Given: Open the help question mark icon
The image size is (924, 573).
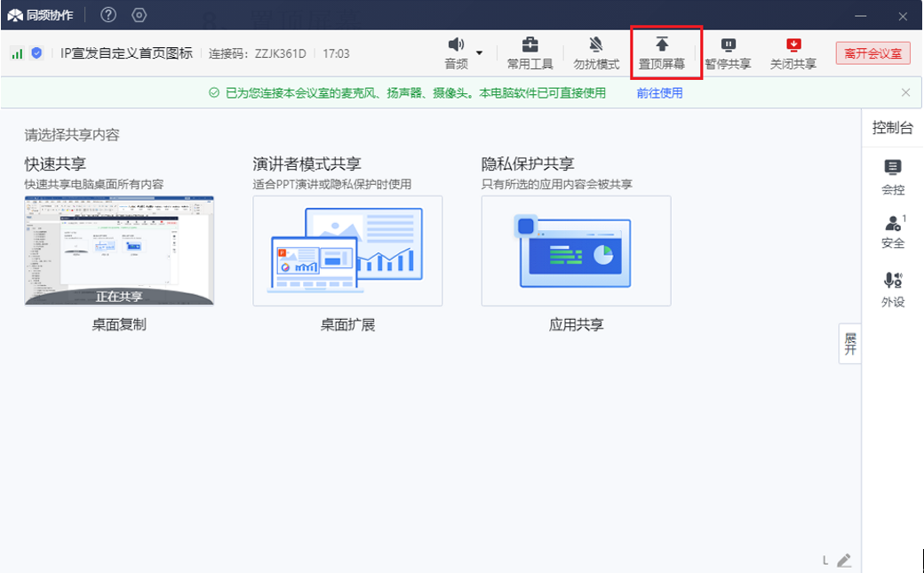Looking at the screenshot, I should [108, 15].
